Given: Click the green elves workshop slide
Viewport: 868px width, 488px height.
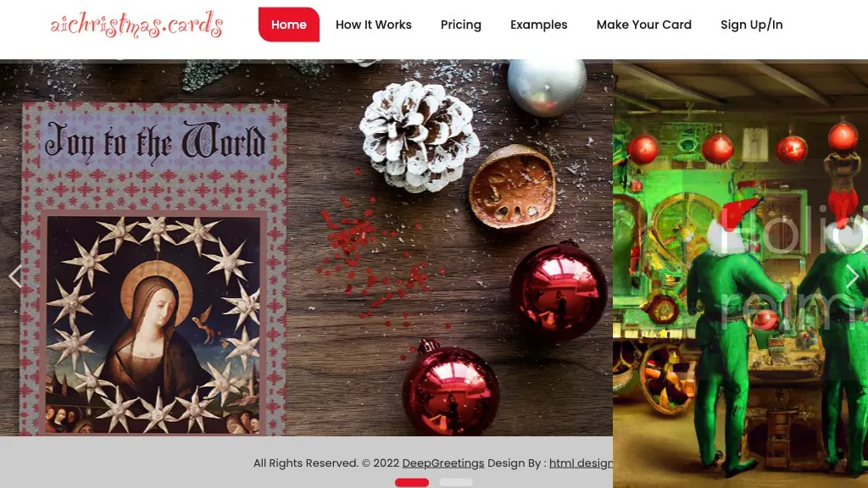Looking at the screenshot, I should [x=740, y=274].
